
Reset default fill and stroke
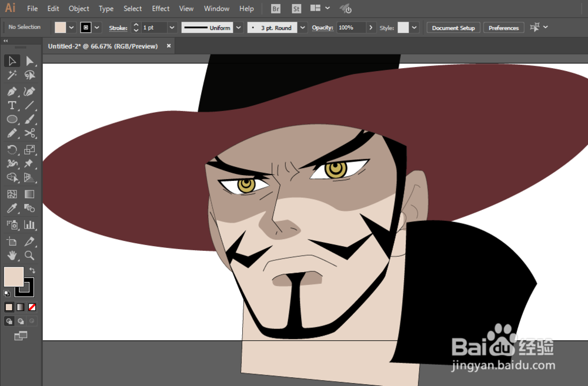(x=7, y=293)
